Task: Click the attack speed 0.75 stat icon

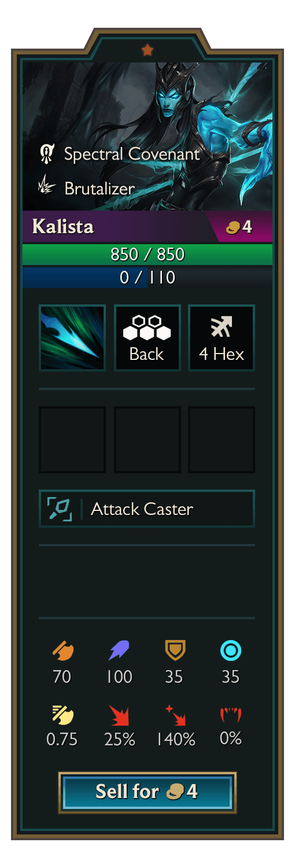Action: [62, 715]
